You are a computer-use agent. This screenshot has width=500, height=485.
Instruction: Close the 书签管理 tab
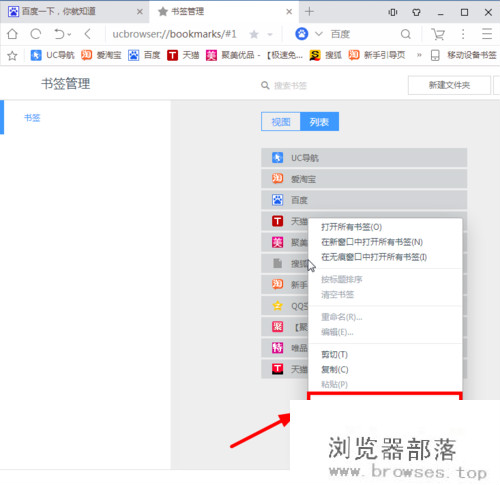coord(289,12)
